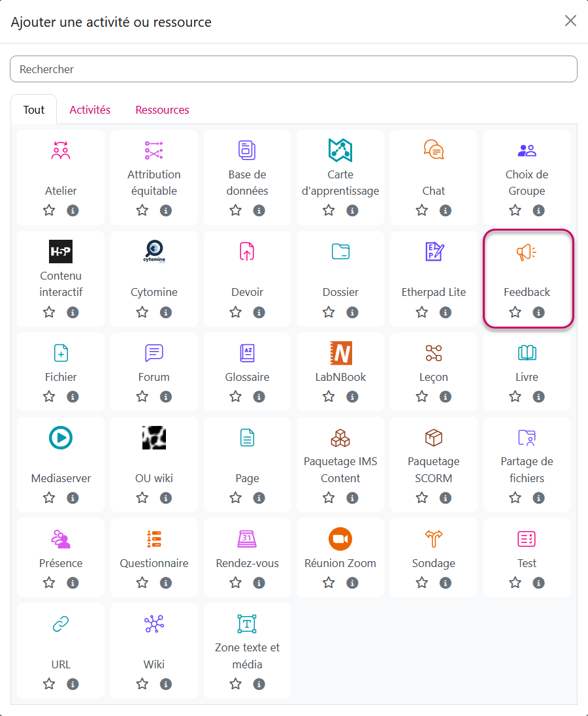Display information for the Wiki activity

click(166, 684)
